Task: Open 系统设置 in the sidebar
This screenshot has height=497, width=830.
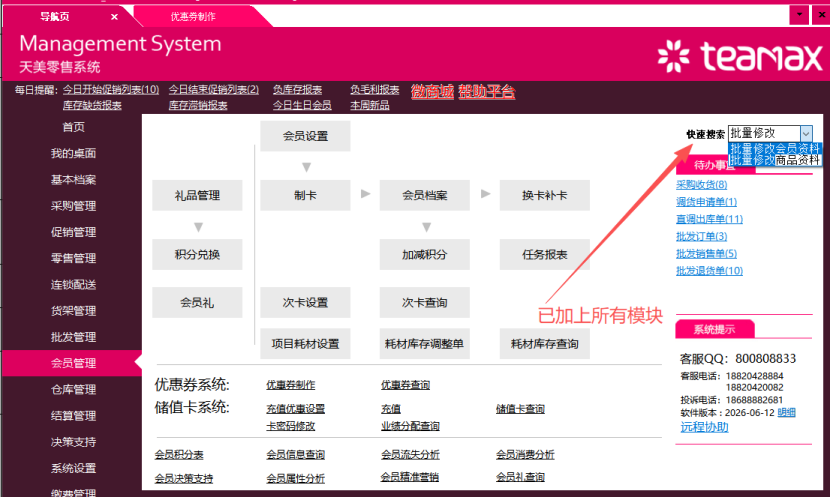Action: (73, 468)
